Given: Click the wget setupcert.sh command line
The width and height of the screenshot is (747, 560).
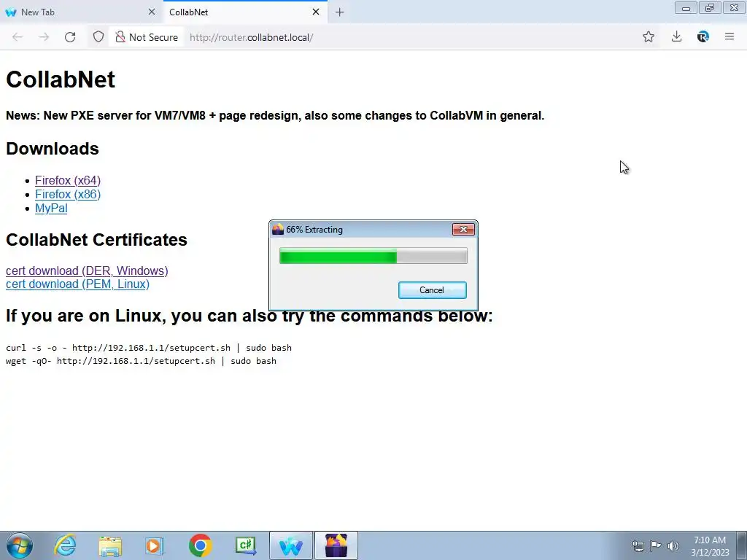Looking at the screenshot, I should tap(141, 361).
